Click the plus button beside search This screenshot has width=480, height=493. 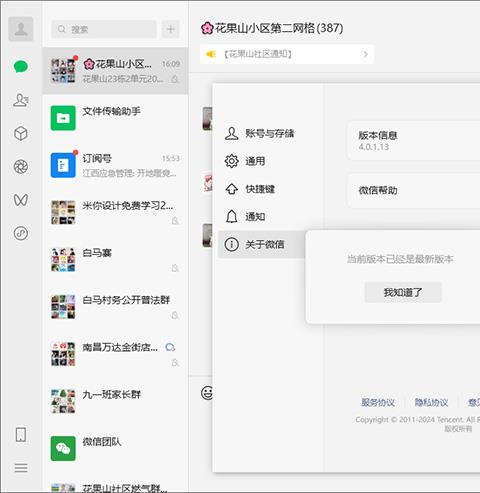(x=171, y=29)
